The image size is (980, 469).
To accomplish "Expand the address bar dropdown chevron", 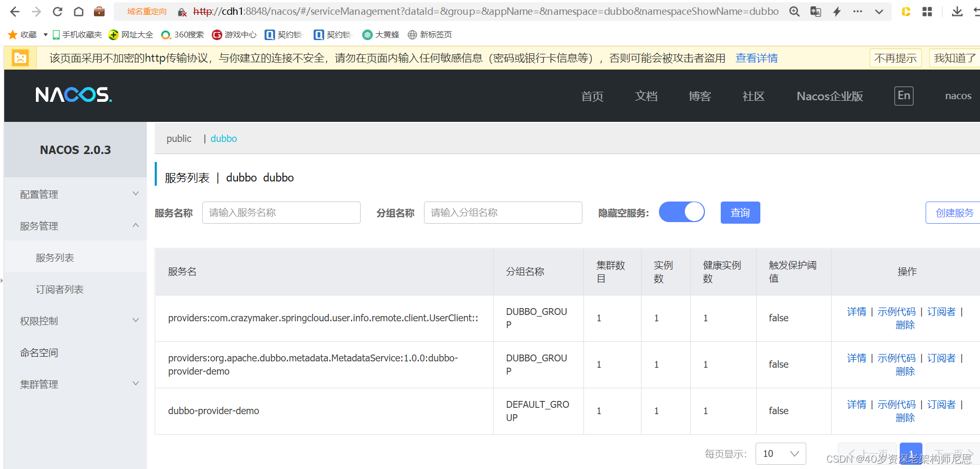I will click(x=879, y=12).
